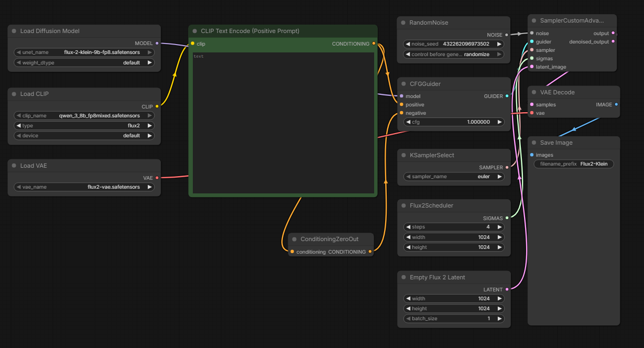Click the images input socket on Save Image
644x348 pixels.
(532, 155)
